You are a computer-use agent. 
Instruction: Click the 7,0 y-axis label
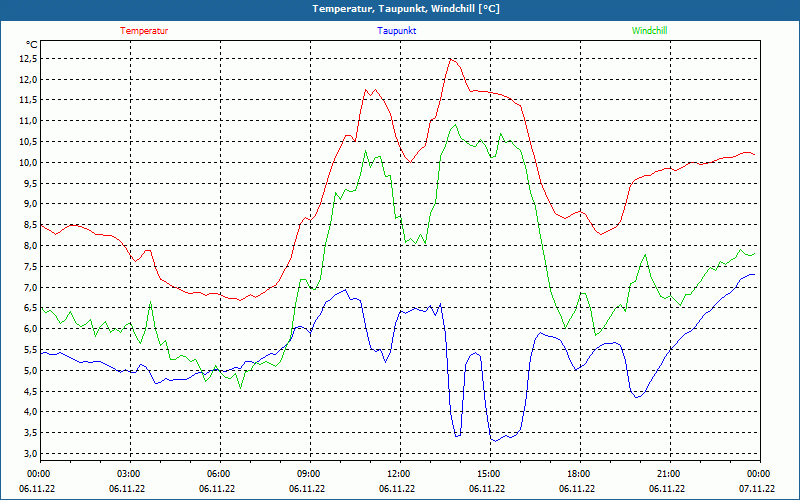click(x=31, y=287)
